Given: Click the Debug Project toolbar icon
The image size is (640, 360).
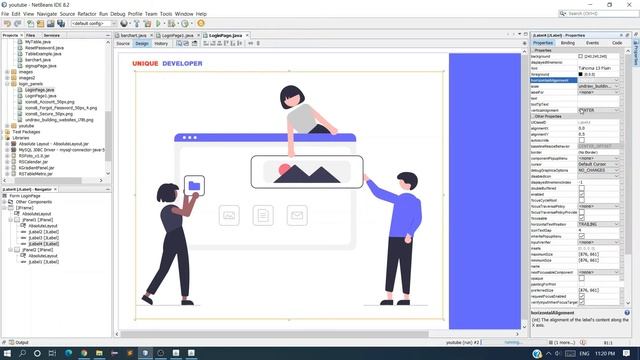Looking at the screenshot, I should pyautogui.click(x=172, y=24).
